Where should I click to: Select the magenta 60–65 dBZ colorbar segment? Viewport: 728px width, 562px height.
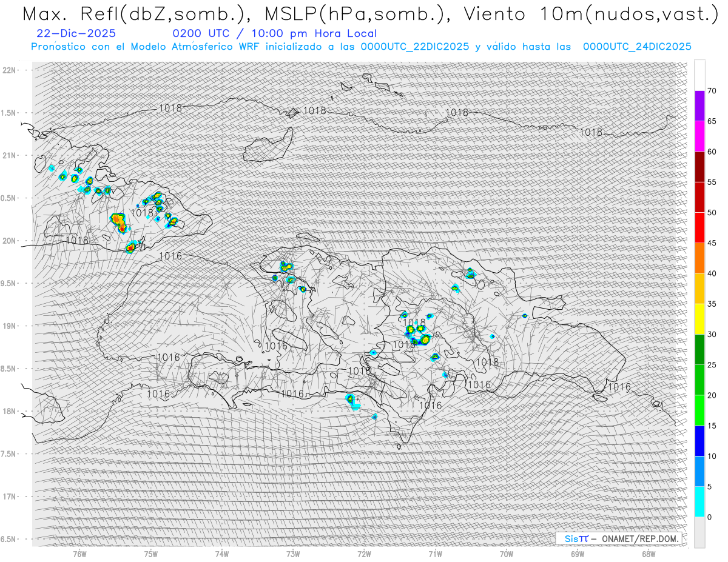tap(699, 136)
